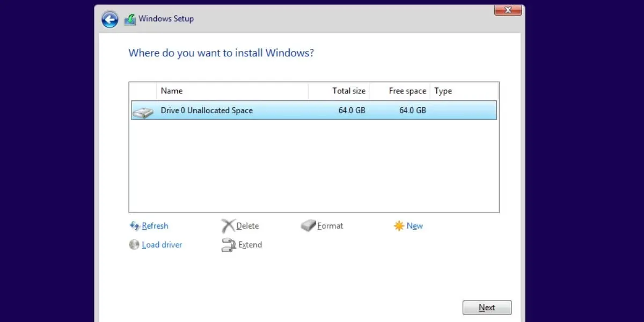The image size is (644, 322).
Task: Click the New partition star icon
Action: click(399, 225)
